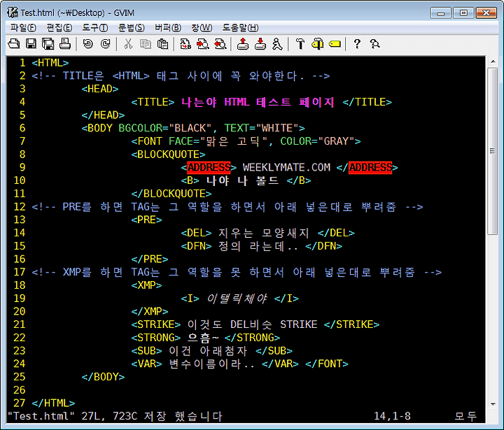Viewport: 504px width, 430px height.
Task: Click highlighted closing ADDRESS tag
Action: point(370,167)
